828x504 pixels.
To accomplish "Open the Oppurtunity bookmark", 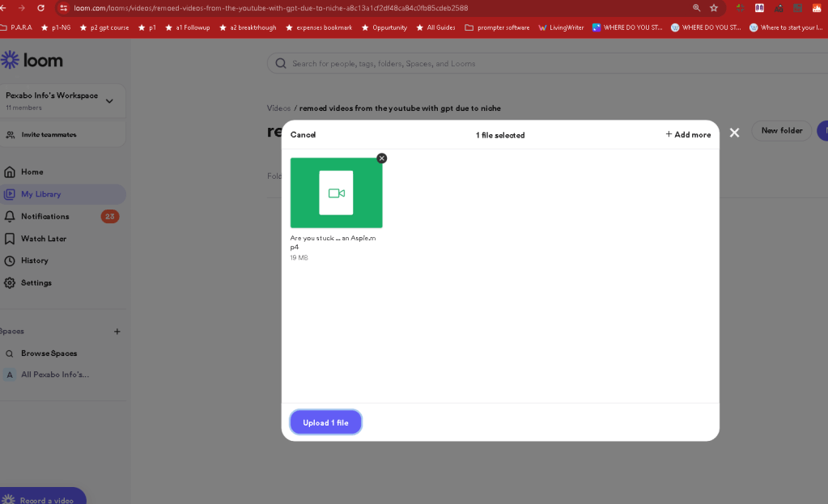I will tap(384, 28).
